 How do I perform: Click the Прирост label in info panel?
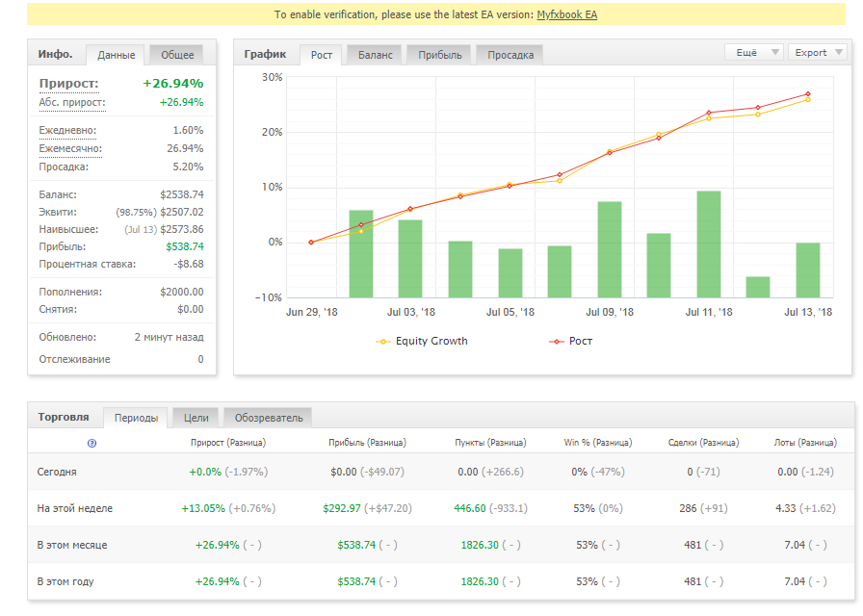pyautogui.click(x=68, y=84)
